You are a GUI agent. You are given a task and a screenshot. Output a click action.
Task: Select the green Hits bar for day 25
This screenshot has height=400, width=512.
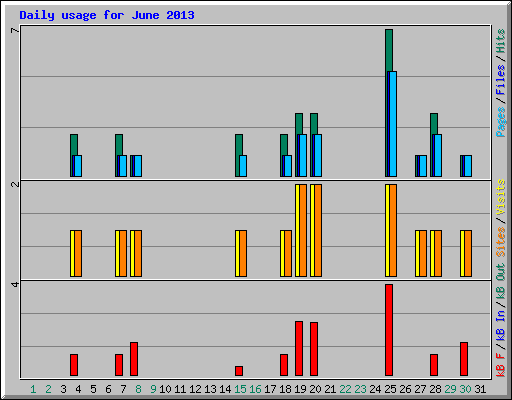[389, 50]
